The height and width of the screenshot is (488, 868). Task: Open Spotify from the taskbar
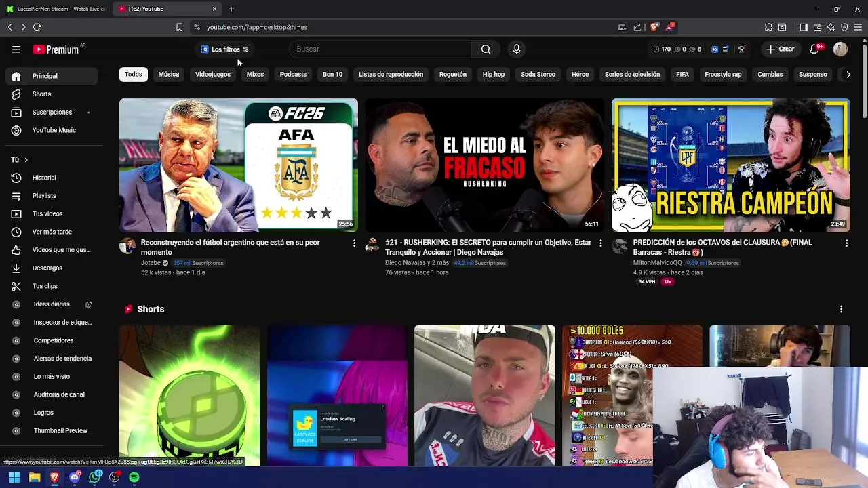[x=134, y=478]
